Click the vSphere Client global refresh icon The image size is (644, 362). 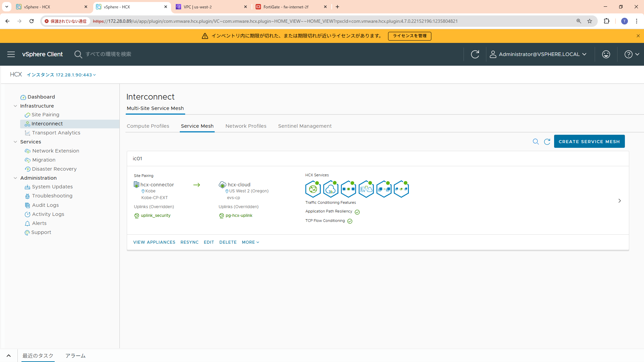click(x=475, y=54)
